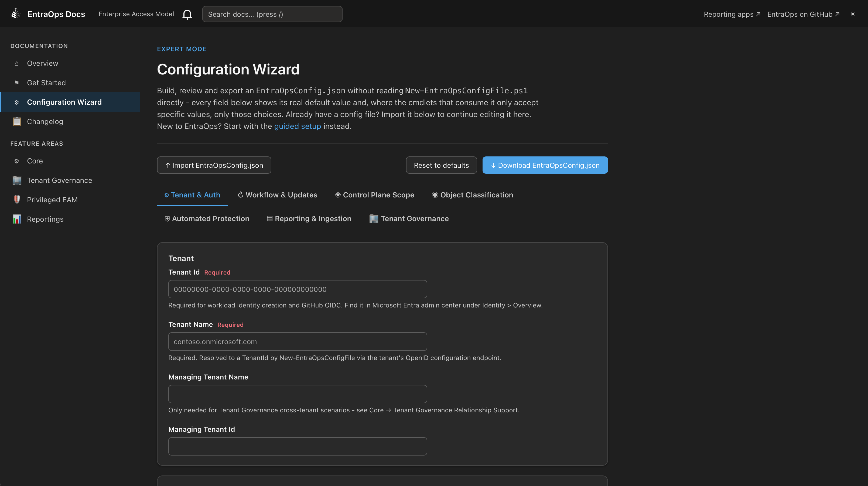The height and width of the screenshot is (486, 868).
Task: Select the Tenant Governance wizard tab
Action: pyautogui.click(x=409, y=219)
